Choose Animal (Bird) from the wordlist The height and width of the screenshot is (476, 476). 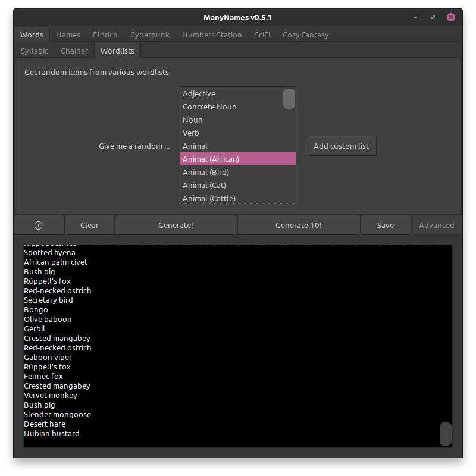click(x=206, y=173)
